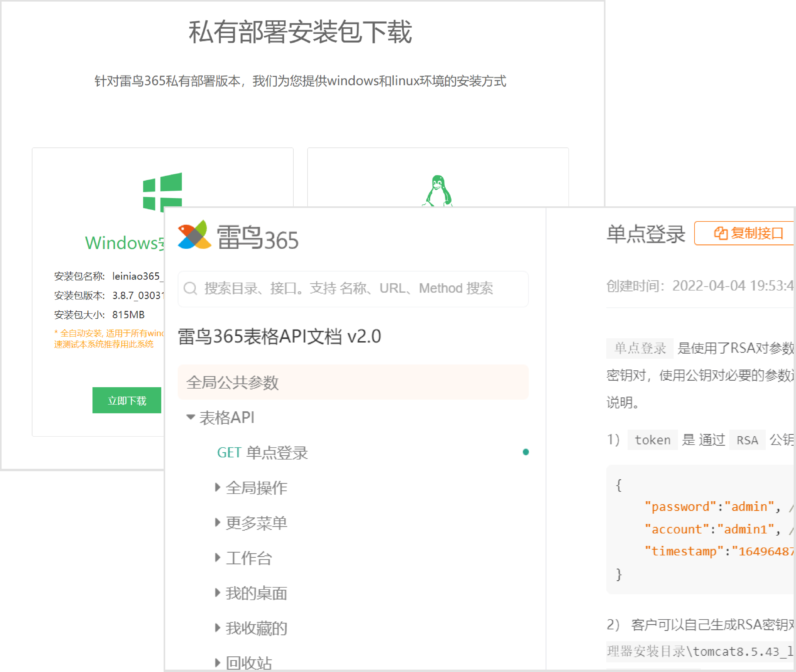
Task: Focus the 搜索目录、接口 search field
Action: (x=353, y=289)
